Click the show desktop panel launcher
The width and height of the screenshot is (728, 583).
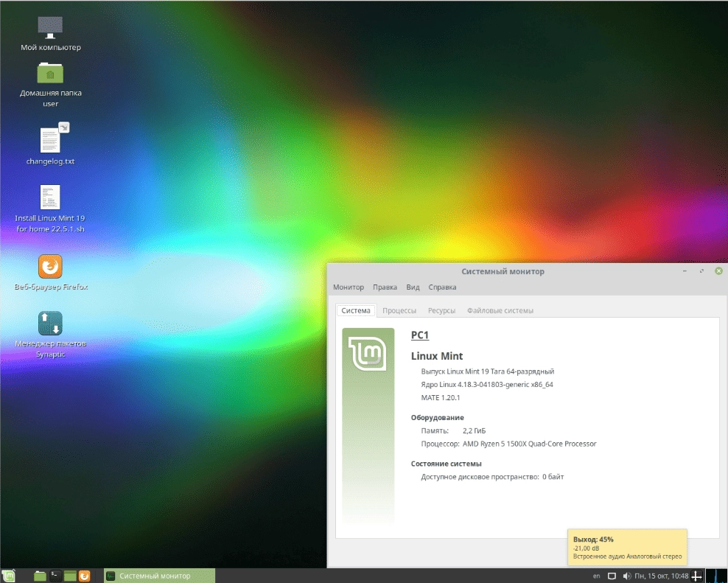tap(70, 576)
